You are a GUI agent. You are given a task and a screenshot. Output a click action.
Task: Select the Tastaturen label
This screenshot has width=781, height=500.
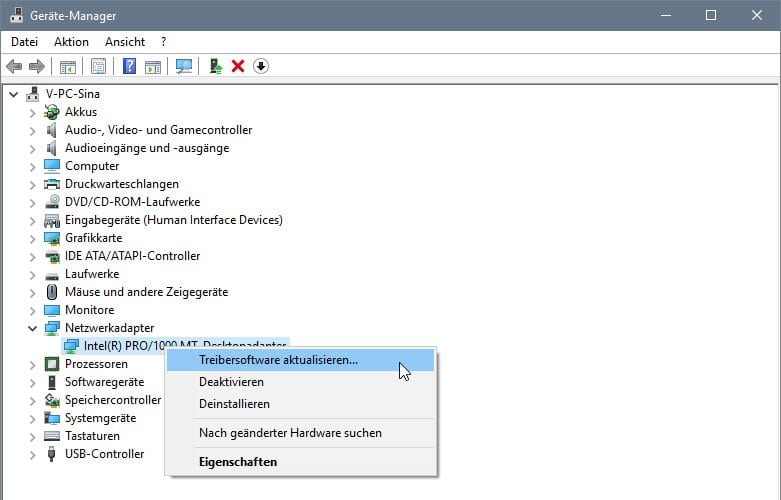[93, 436]
